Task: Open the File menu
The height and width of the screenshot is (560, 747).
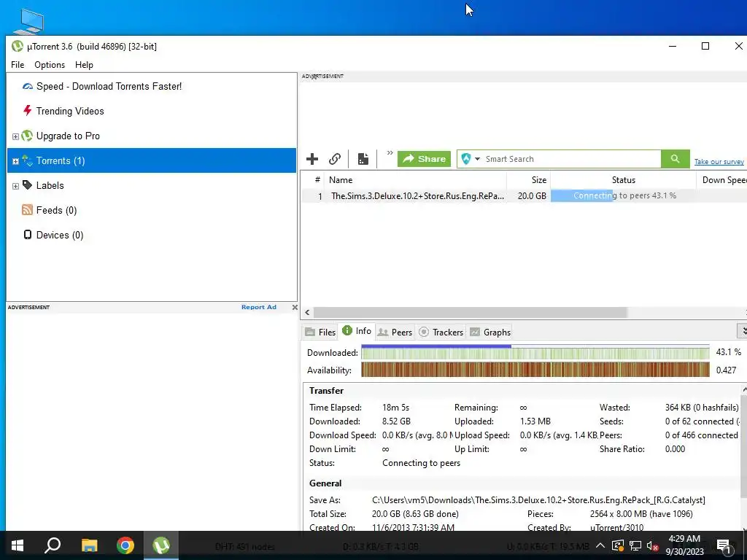Action: [x=18, y=65]
